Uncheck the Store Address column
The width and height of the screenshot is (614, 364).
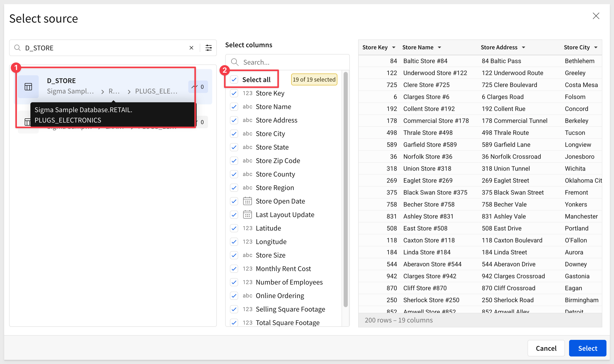tap(234, 120)
